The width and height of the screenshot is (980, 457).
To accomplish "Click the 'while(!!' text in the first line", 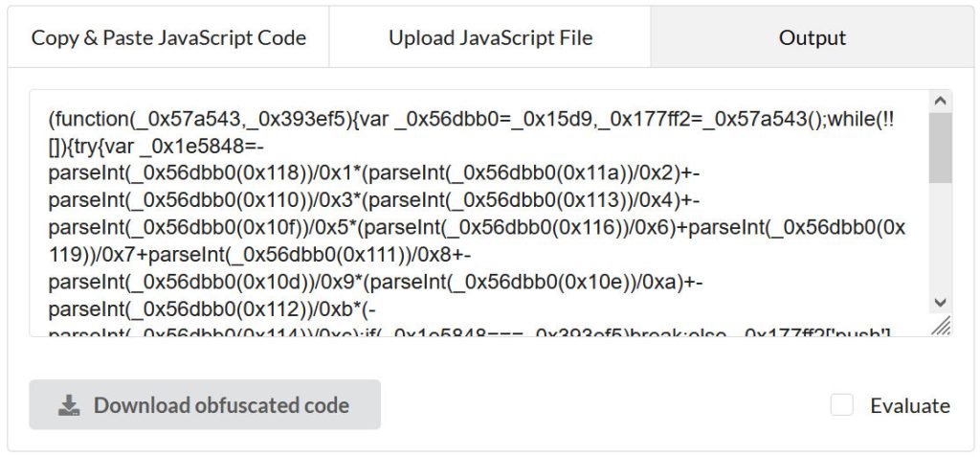I will [x=862, y=119].
